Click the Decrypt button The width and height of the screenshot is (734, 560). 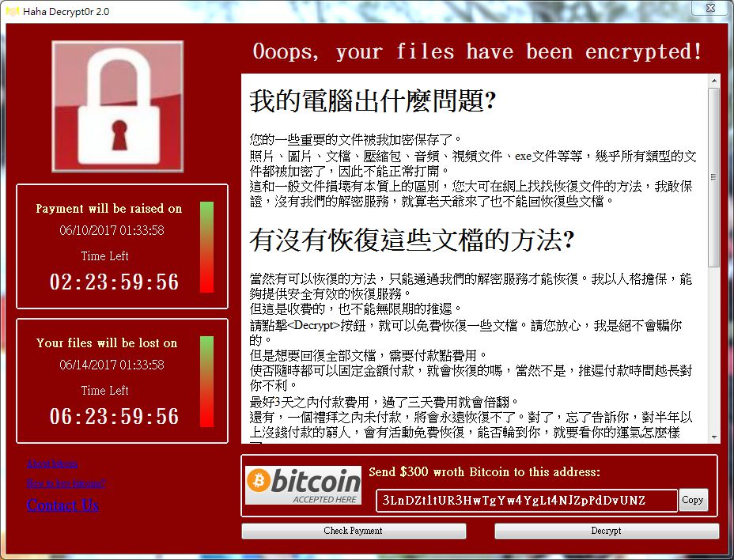[606, 531]
